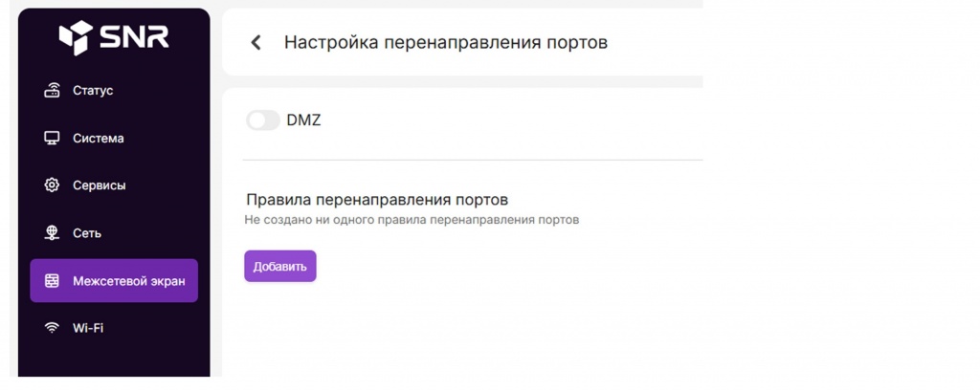Enable the DMZ toggle switch

(263, 120)
